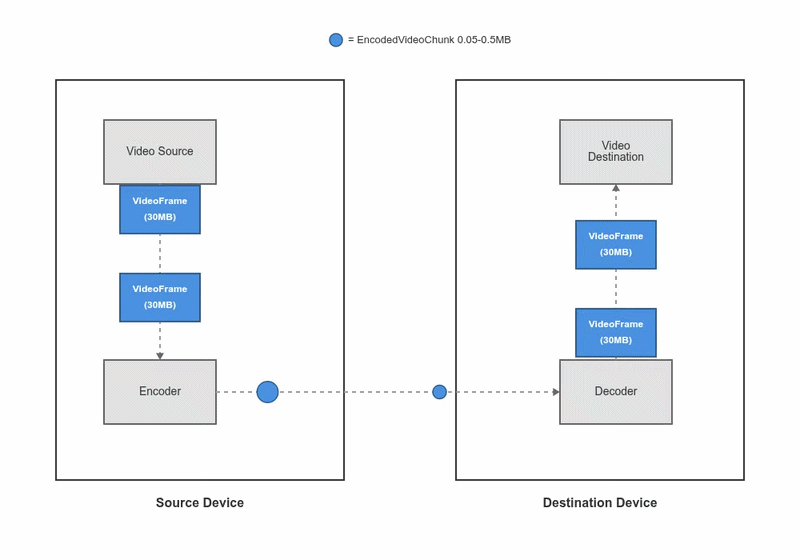
Task: Click the blue circle in the legend
Action: (336, 40)
